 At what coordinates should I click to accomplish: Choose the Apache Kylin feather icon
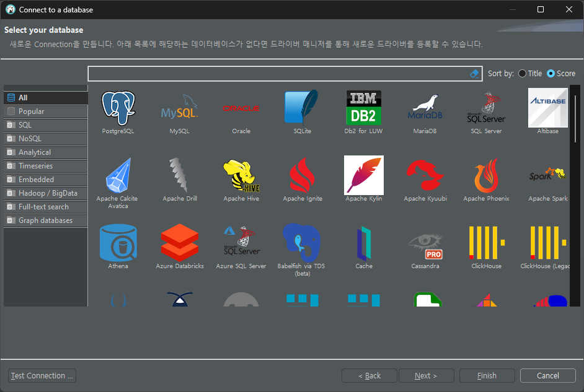point(363,175)
